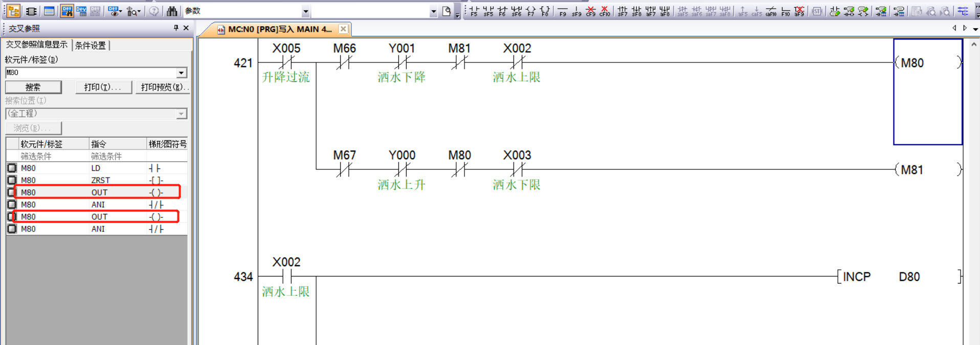Delete vertical line using cF10 icon
The width and height of the screenshot is (980, 345).
605,11
